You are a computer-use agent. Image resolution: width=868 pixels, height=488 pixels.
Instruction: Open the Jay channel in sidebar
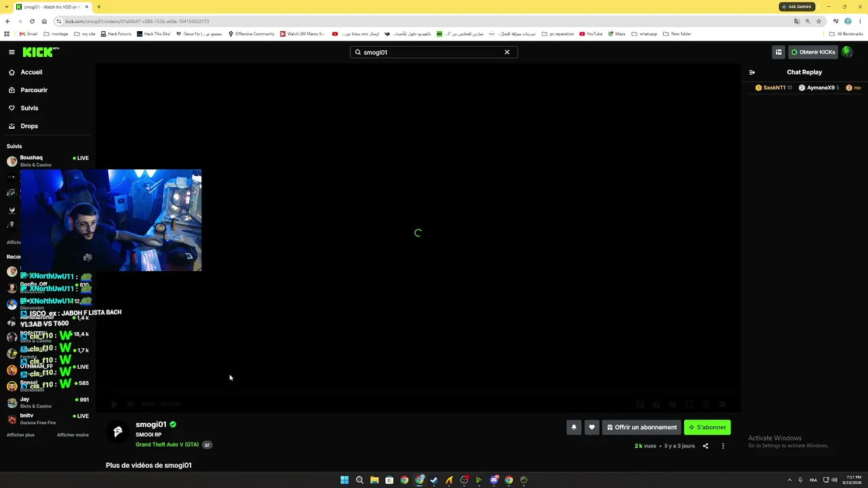[47, 403]
